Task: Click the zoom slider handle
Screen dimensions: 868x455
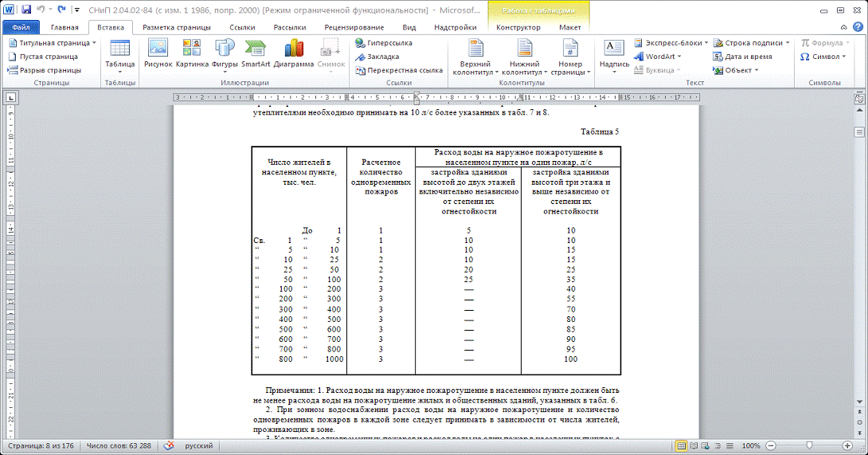Action: coord(809,446)
